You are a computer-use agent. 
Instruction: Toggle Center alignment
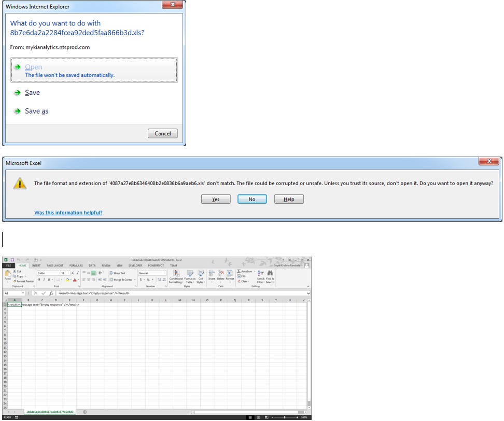click(x=89, y=279)
